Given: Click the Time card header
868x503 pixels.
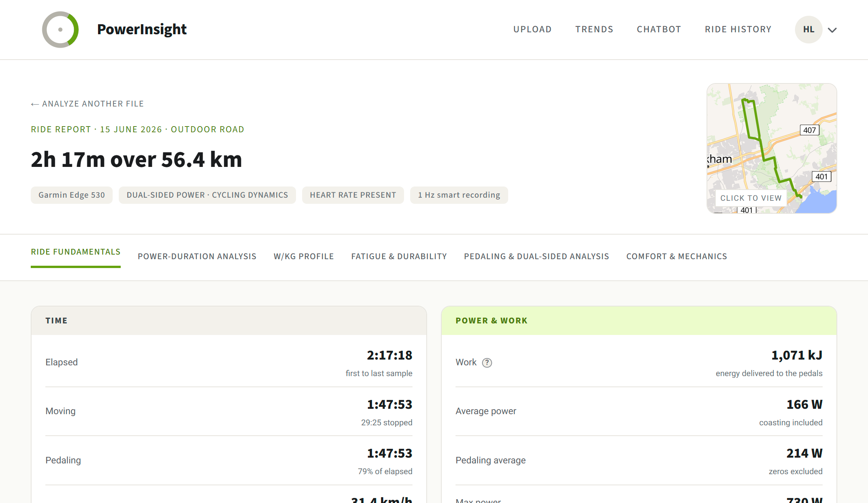Looking at the screenshot, I should coord(229,321).
